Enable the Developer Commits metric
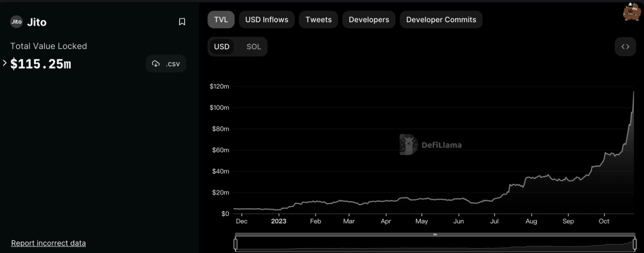644x253 pixels. click(441, 20)
